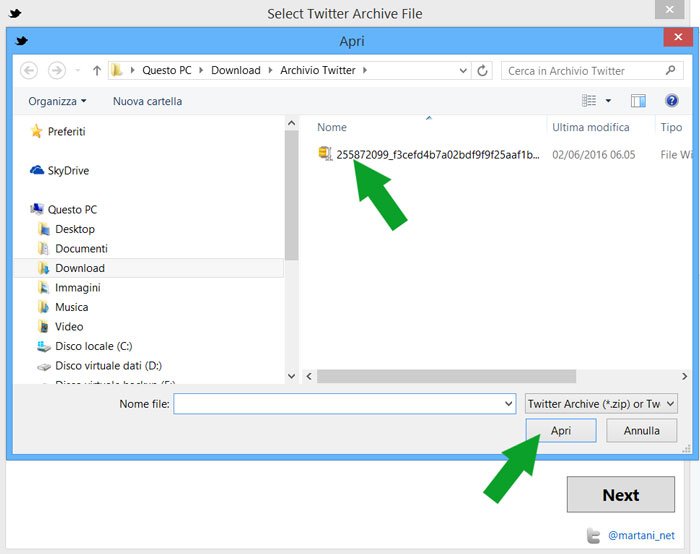The image size is (700, 554).
Task: Sort files by the Tipo column
Action: (673, 127)
